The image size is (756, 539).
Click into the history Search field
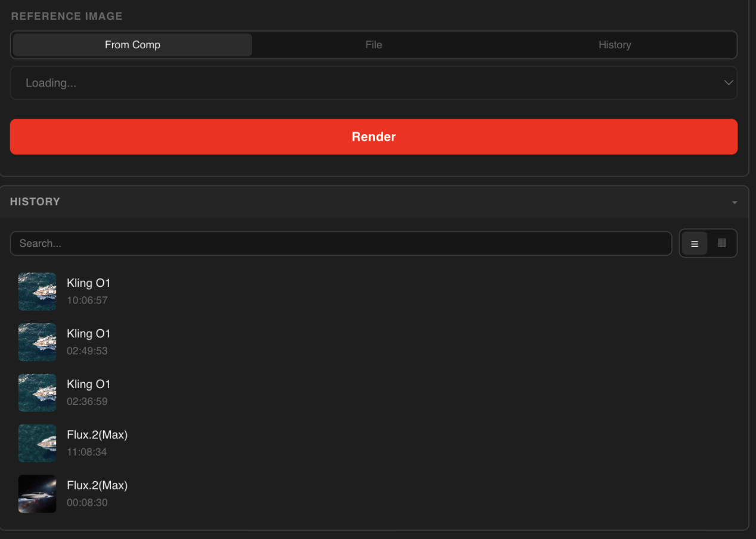point(341,243)
